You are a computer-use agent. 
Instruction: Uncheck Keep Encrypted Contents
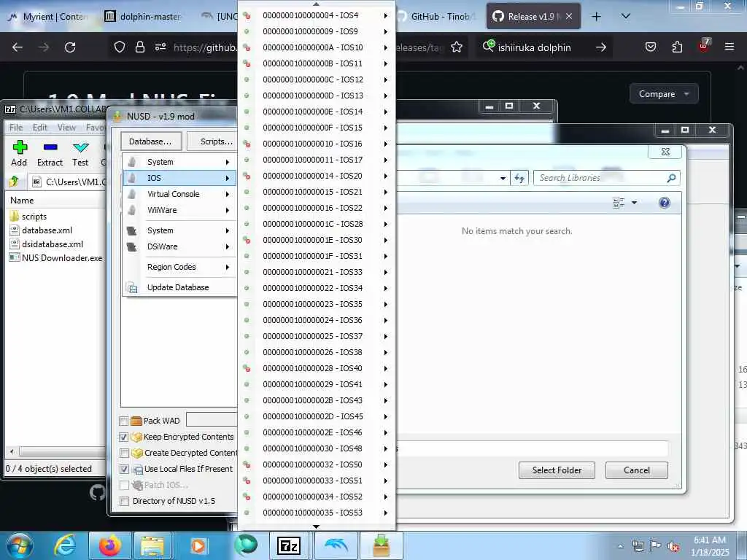click(124, 437)
